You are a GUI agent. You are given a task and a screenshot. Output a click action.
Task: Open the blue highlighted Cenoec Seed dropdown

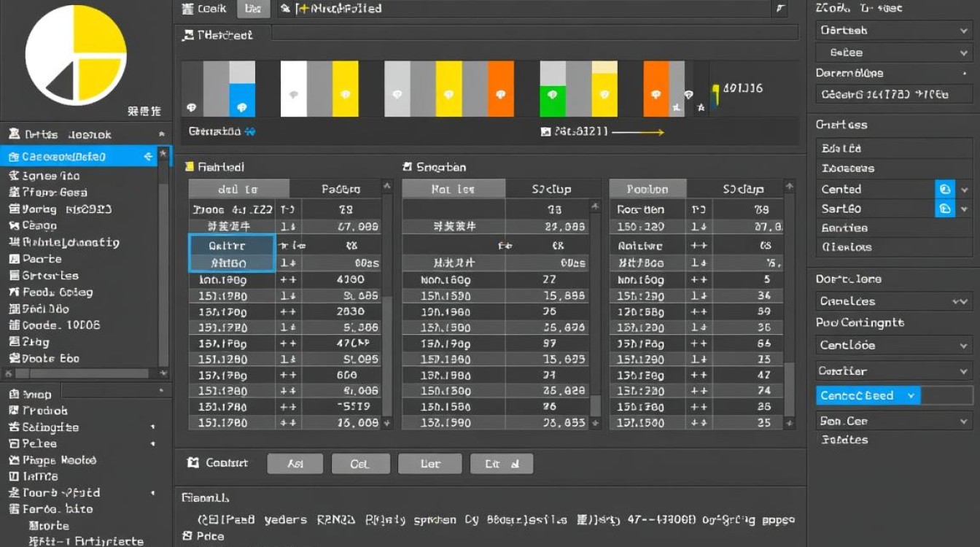pyautogui.click(x=868, y=395)
